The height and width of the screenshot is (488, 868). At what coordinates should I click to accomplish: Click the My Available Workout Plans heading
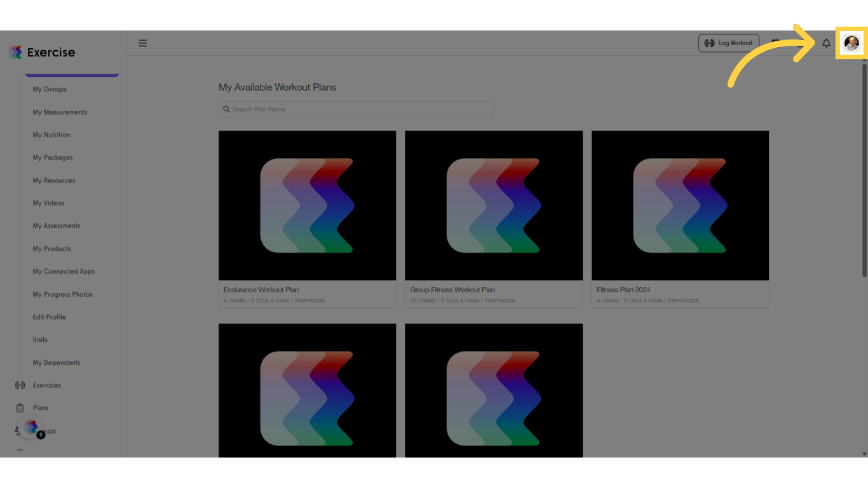(x=278, y=88)
